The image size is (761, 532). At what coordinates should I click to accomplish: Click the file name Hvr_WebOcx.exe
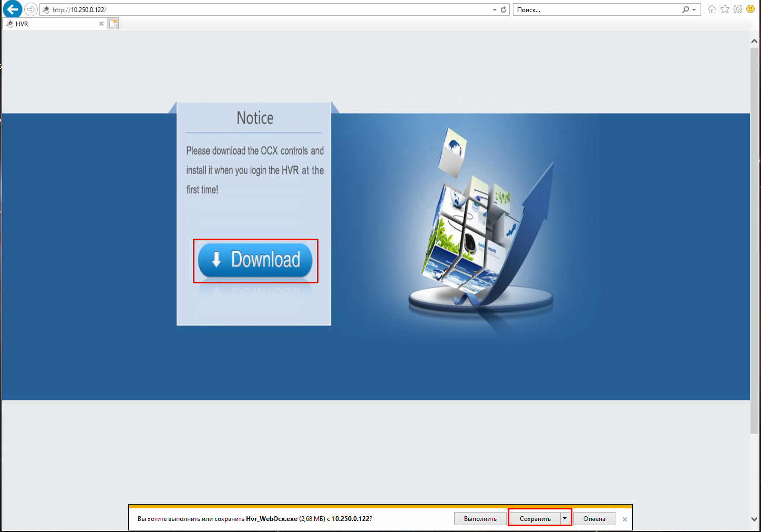coord(272,518)
